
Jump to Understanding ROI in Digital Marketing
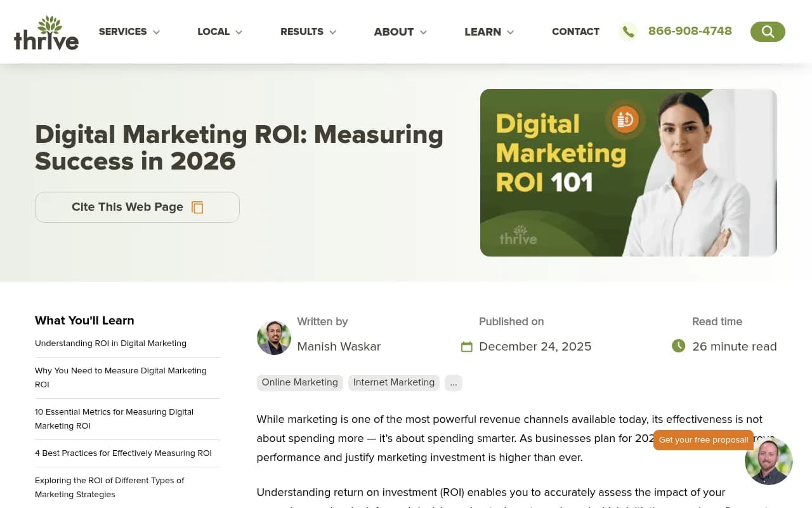(x=110, y=344)
